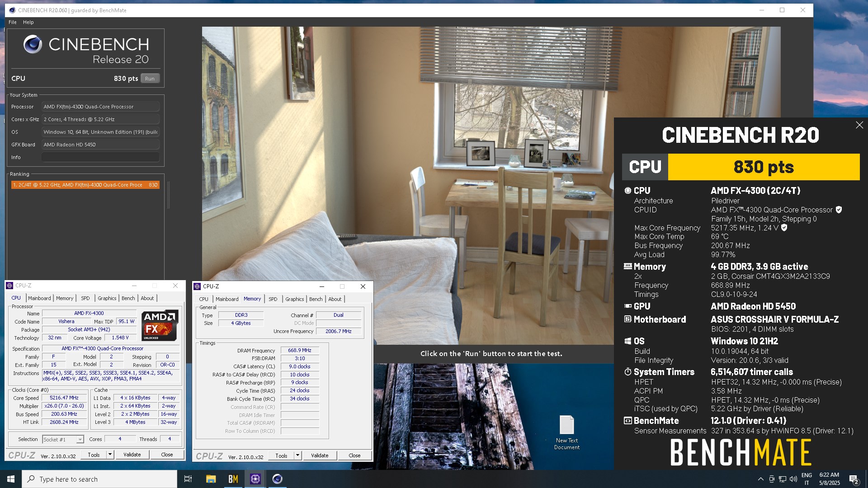Click the ranking panel splitter handle
Image resolution: width=868 pixels, height=488 pixels.
(169, 195)
